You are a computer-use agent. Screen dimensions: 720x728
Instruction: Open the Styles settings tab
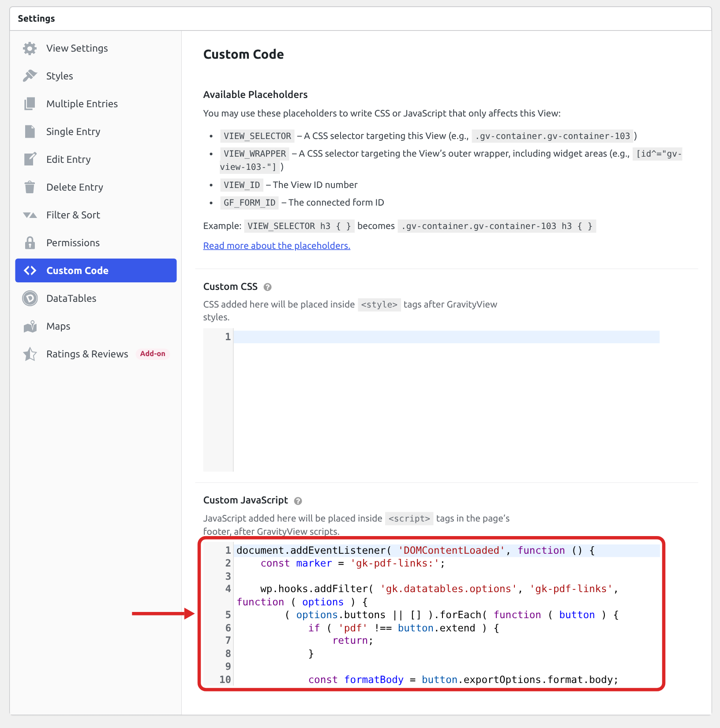coord(96,76)
